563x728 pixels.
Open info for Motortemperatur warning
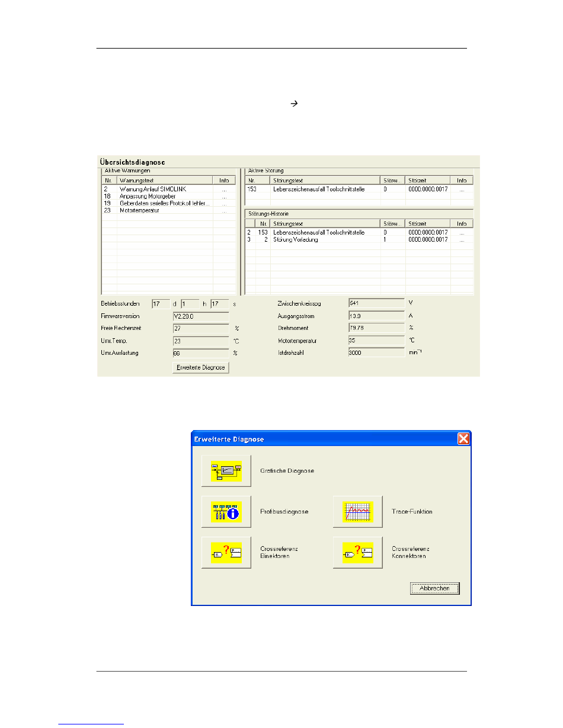click(x=224, y=210)
